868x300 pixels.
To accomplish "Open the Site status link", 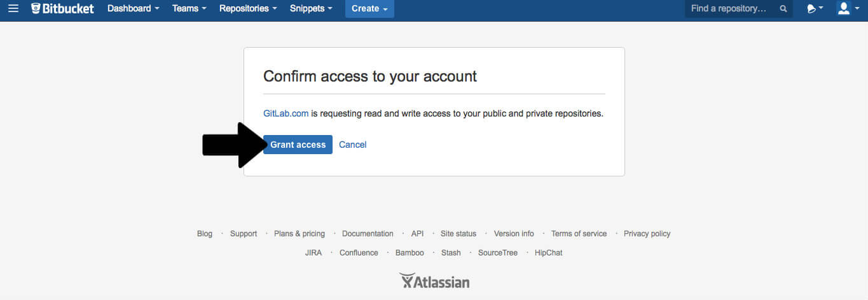I will click(458, 234).
